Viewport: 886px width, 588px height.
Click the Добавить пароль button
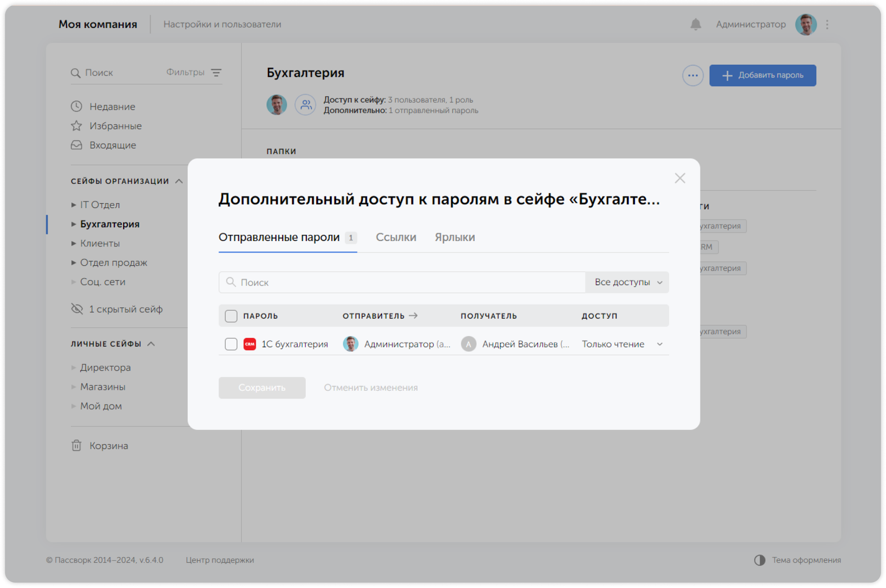coord(763,75)
